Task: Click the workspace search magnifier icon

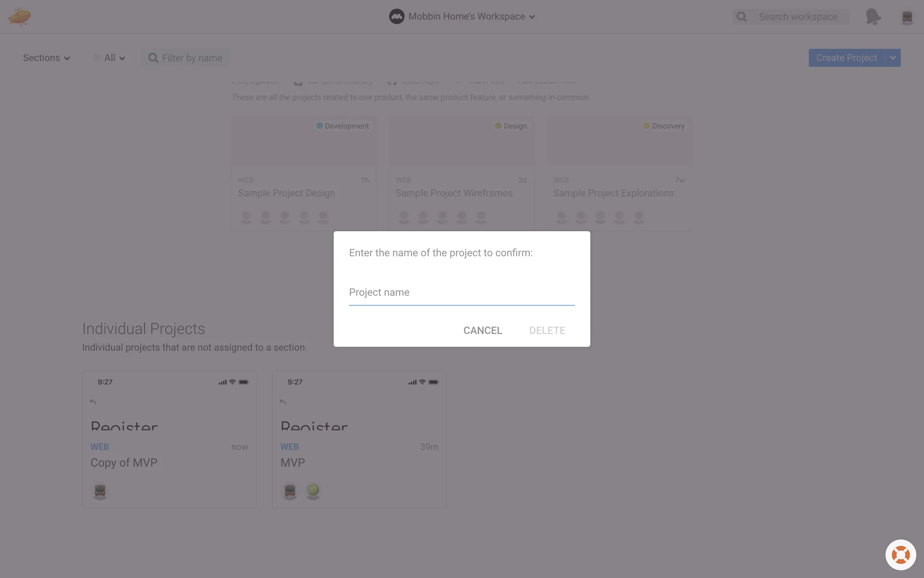Action: pos(742,17)
